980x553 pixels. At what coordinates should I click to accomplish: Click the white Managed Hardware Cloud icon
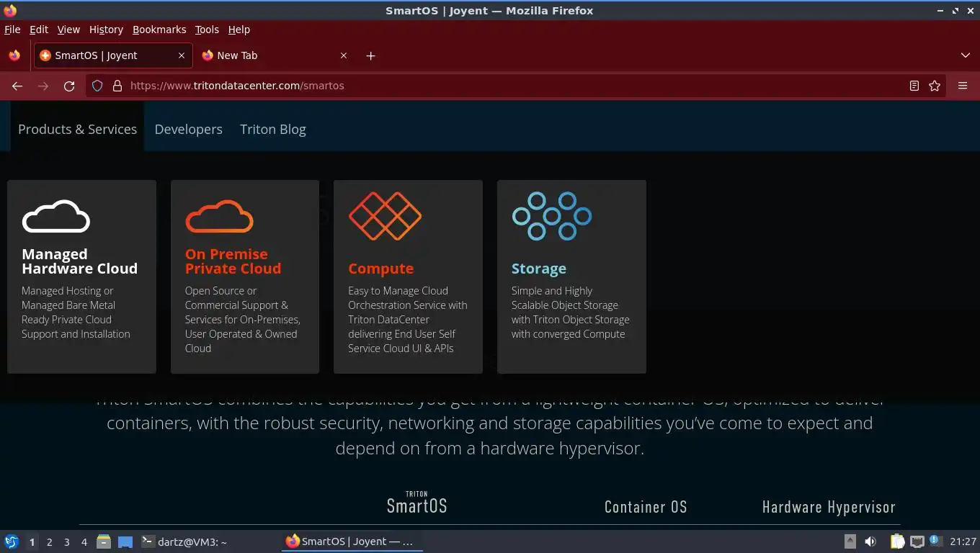(56, 216)
